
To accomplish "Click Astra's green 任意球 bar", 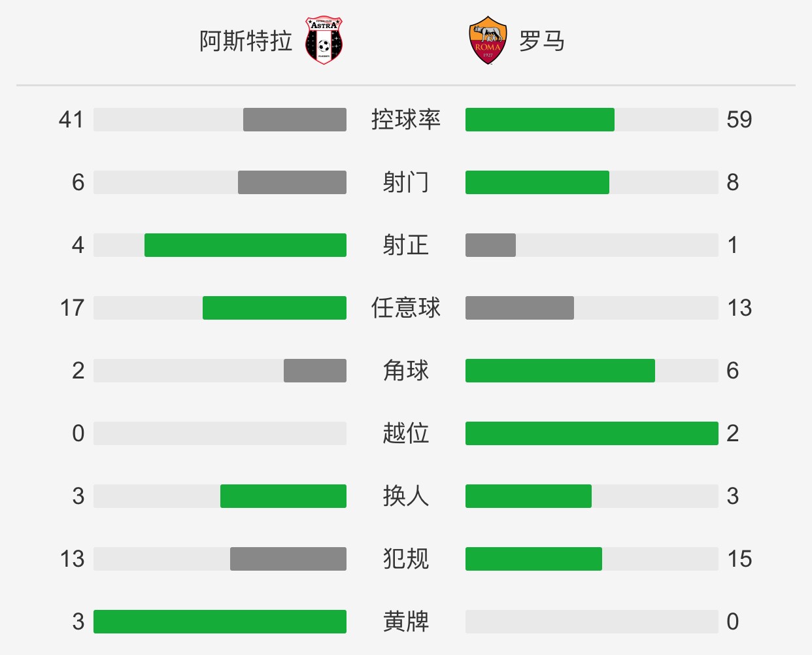I will point(275,308).
